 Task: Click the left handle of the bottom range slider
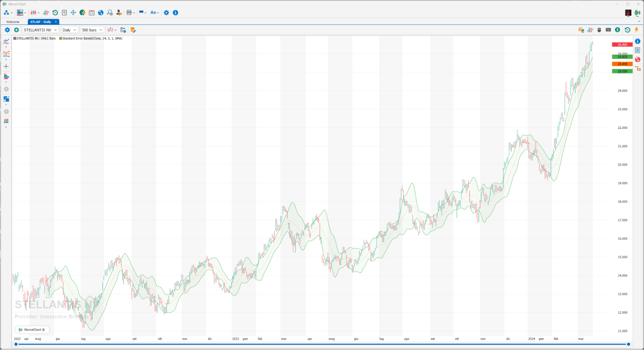point(16,344)
